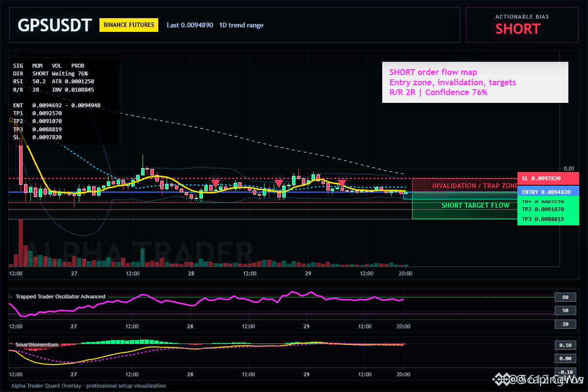Select the red SL 0.0097820 axis tag
This screenshot has width=588, height=392.
tap(548, 178)
